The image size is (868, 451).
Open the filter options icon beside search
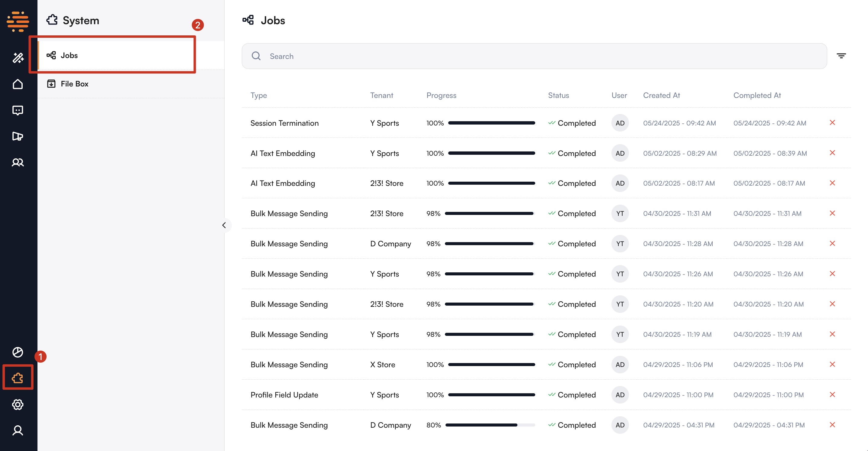point(841,56)
